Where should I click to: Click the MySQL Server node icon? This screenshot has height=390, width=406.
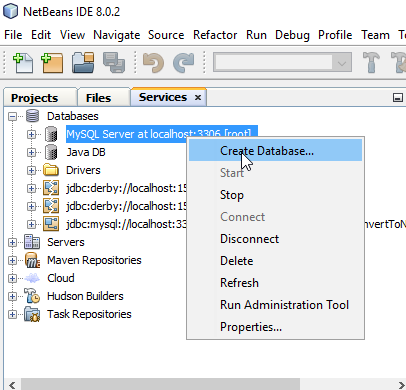51,134
